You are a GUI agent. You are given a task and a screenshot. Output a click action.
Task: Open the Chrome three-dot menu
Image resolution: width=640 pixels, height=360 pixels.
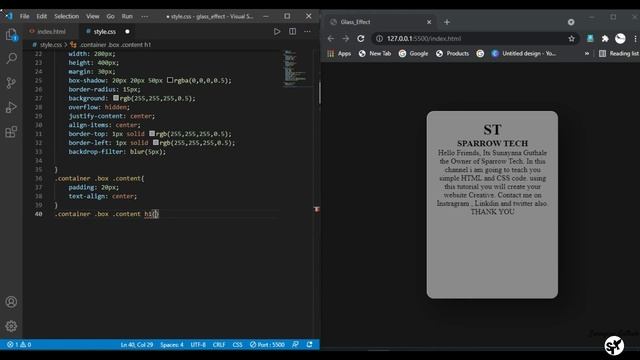[x=636, y=38]
